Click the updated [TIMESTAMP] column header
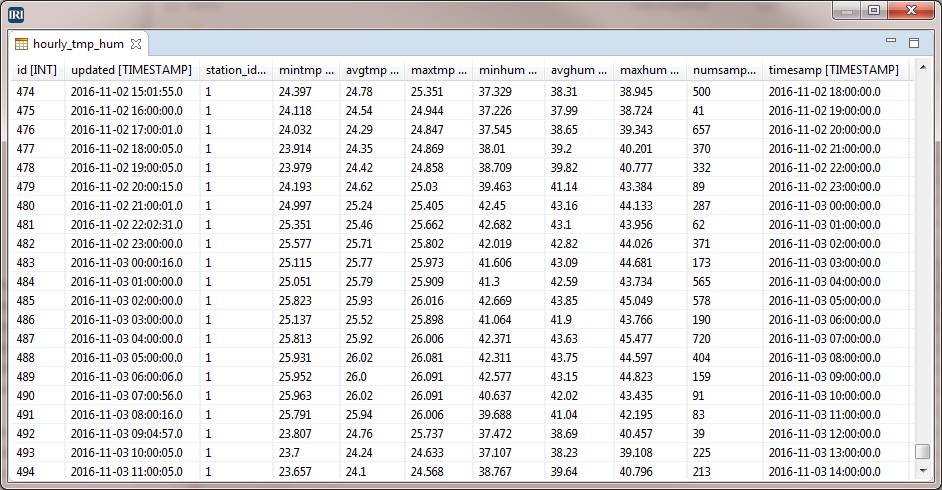The height and width of the screenshot is (490, 942). point(132,70)
